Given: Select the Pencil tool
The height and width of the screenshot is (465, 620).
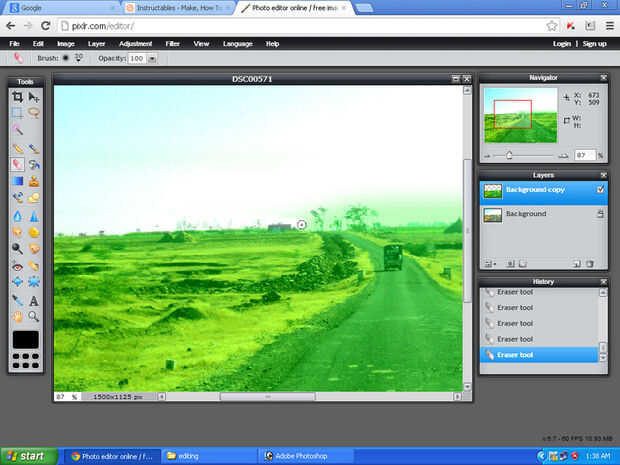Looking at the screenshot, I should [17, 149].
